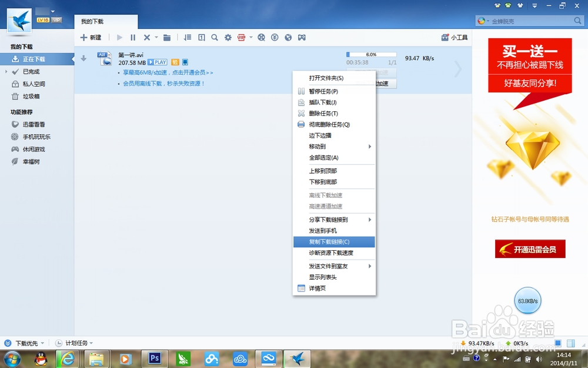588x368 pixels.
Task: Expand the arrow beside 已完成
Action: pyautogui.click(x=6, y=71)
